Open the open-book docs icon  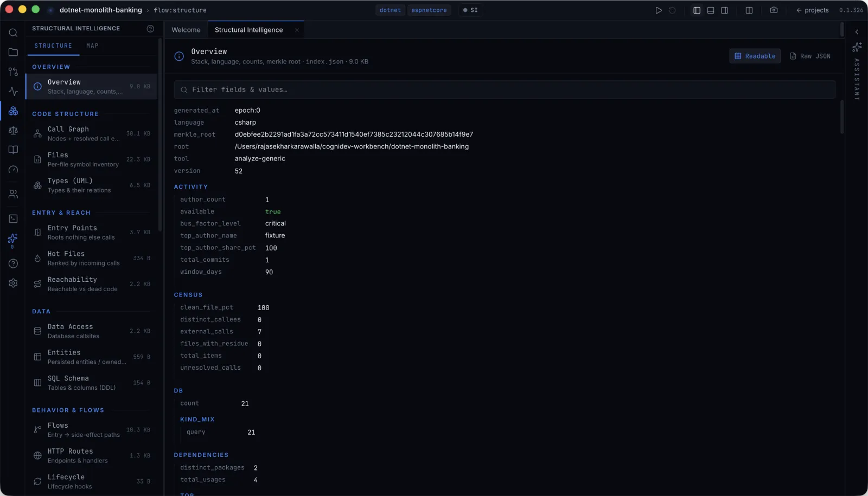coord(13,150)
